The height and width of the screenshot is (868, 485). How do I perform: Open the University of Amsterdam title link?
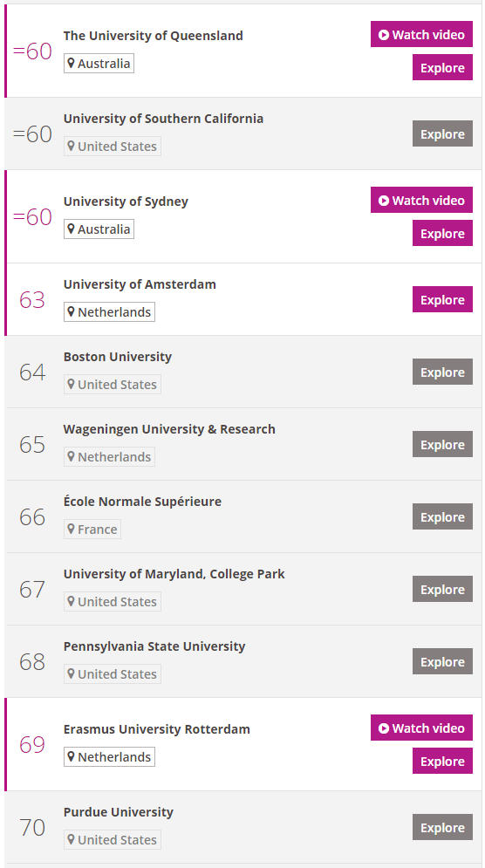tap(140, 284)
